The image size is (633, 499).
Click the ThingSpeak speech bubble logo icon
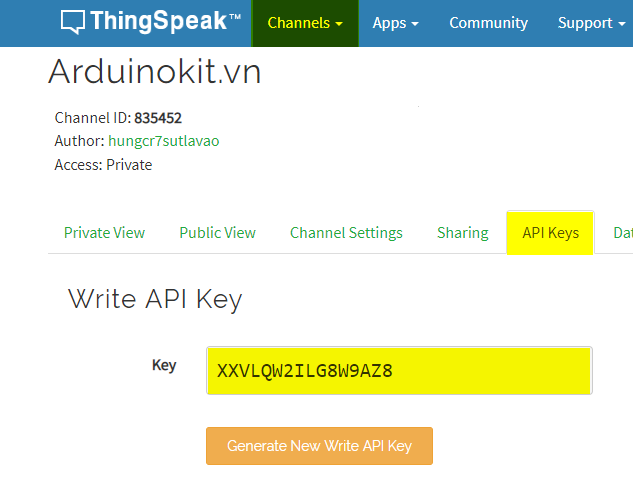coord(73,22)
